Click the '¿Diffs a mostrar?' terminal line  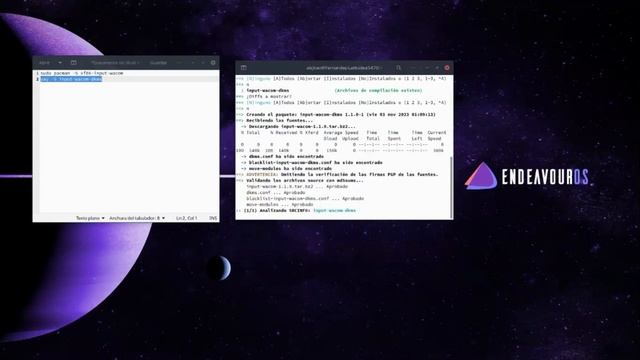pyautogui.click(x=269, y=97)
